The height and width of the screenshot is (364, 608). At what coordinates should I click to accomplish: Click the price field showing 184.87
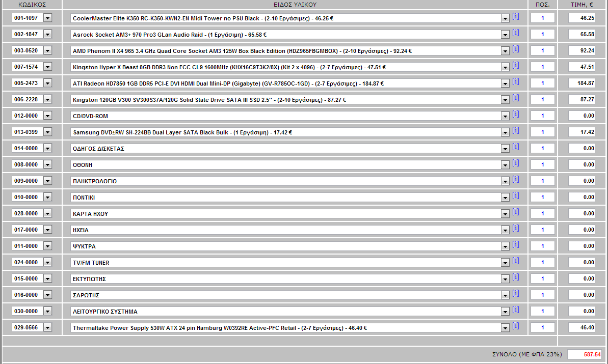(581, 83)
